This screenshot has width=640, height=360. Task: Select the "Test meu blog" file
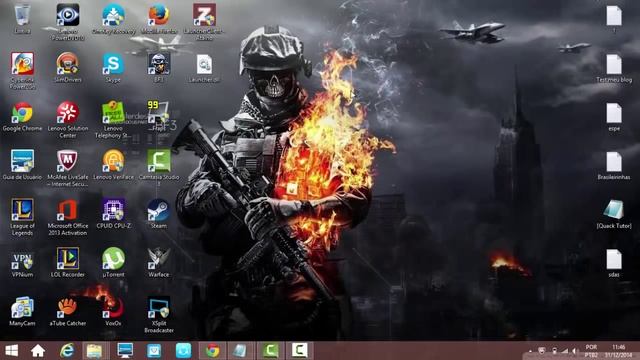(614, 68)
